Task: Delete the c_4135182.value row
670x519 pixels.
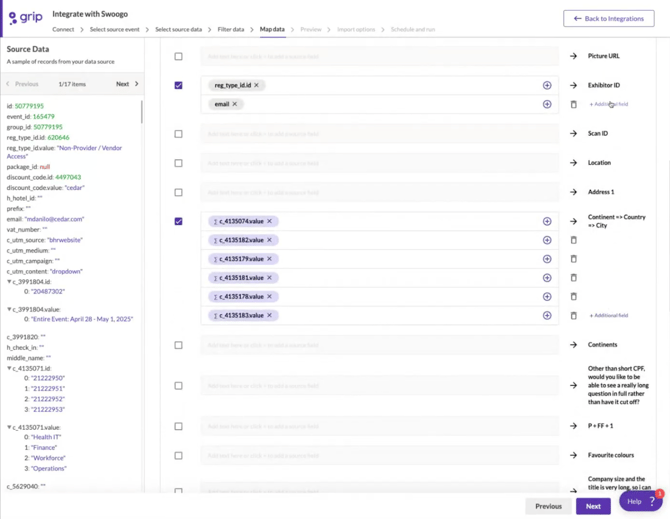Action: click(x=573, y=240)
